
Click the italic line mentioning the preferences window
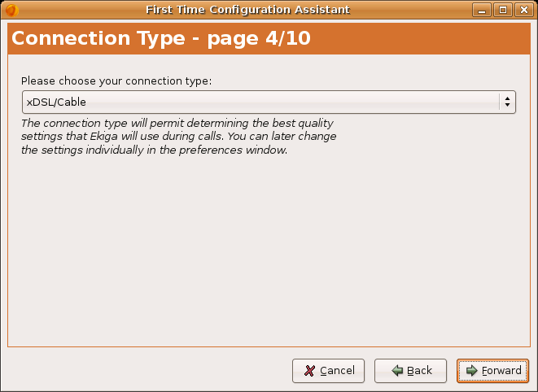pos(154,150)
